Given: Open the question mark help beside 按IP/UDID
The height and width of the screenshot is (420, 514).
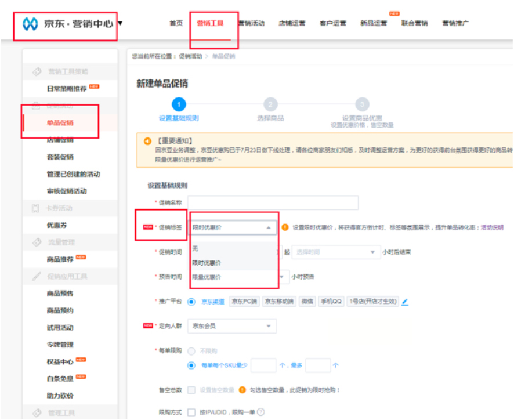Looking at the screenshot, I should click(x=259, y=411).
